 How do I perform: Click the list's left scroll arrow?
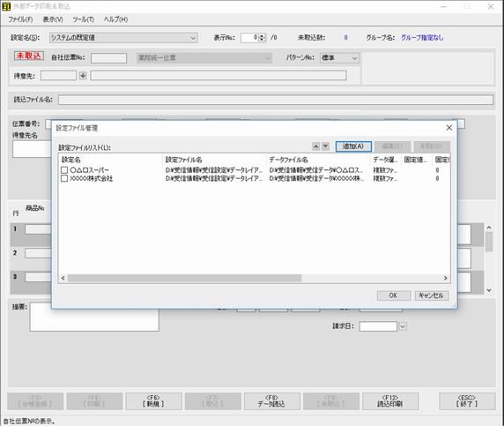(x=63, y=278)
